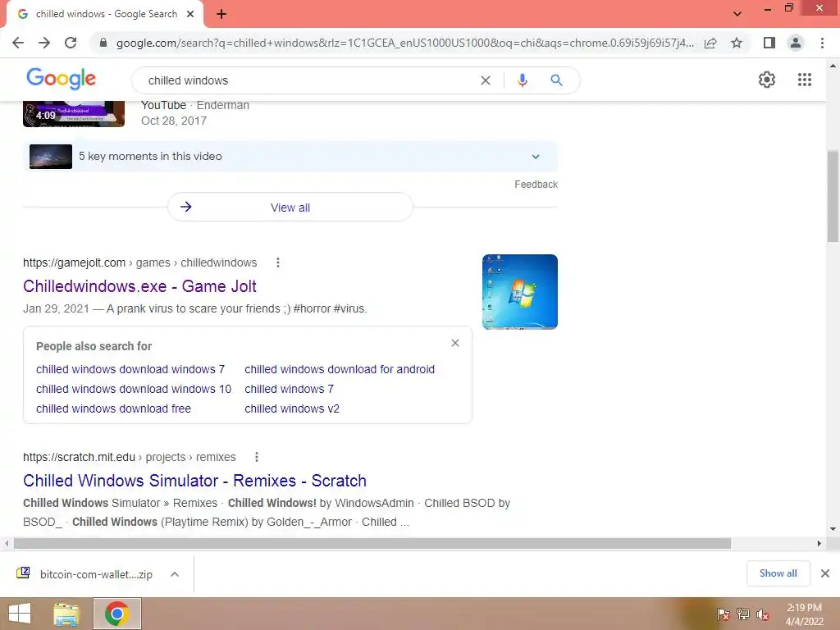Click the View all button
The width and height of the screenshot is (840, 630).
coord(290,208)
